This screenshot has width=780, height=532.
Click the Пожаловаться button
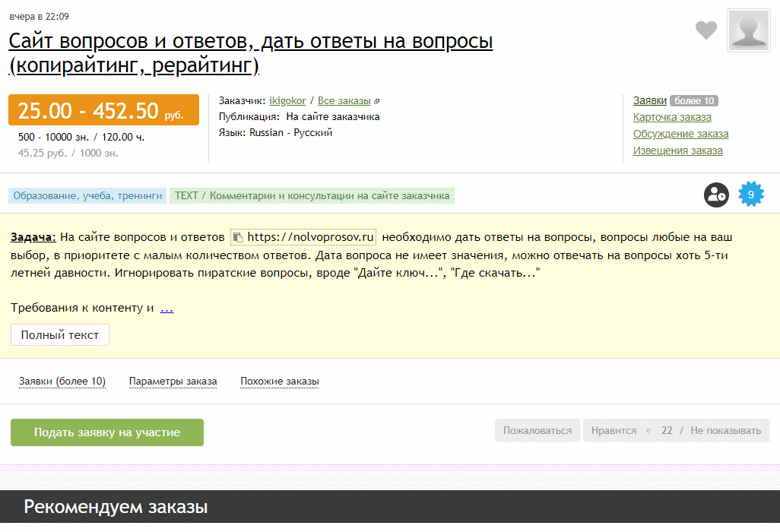[537, 431]
